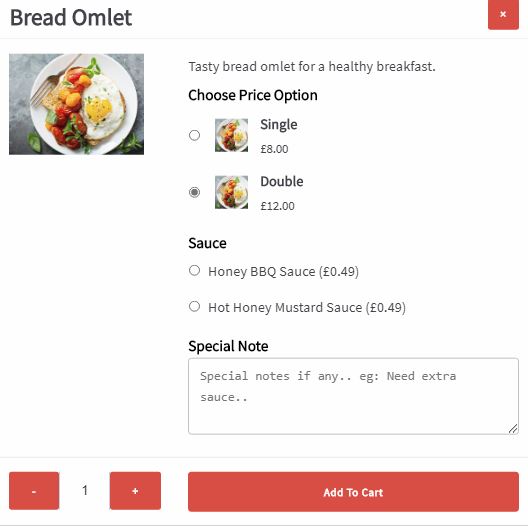Close the Bread Omlet dialog
This screenshot has width=528, height=526.
[503, 14]
